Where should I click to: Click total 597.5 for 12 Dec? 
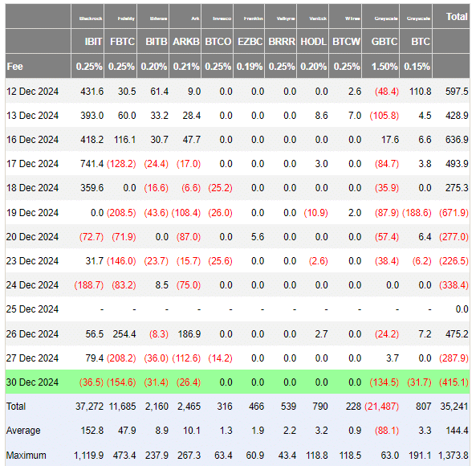(457, 92)
